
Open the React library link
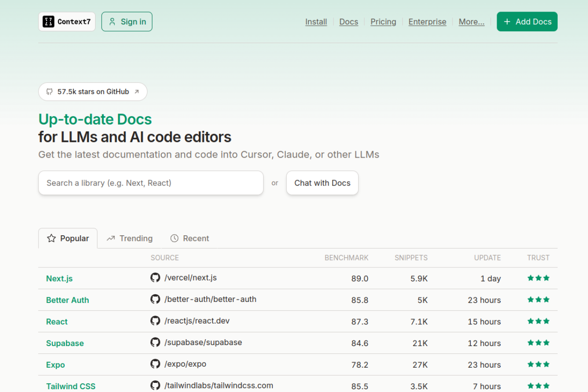point(57,322)
